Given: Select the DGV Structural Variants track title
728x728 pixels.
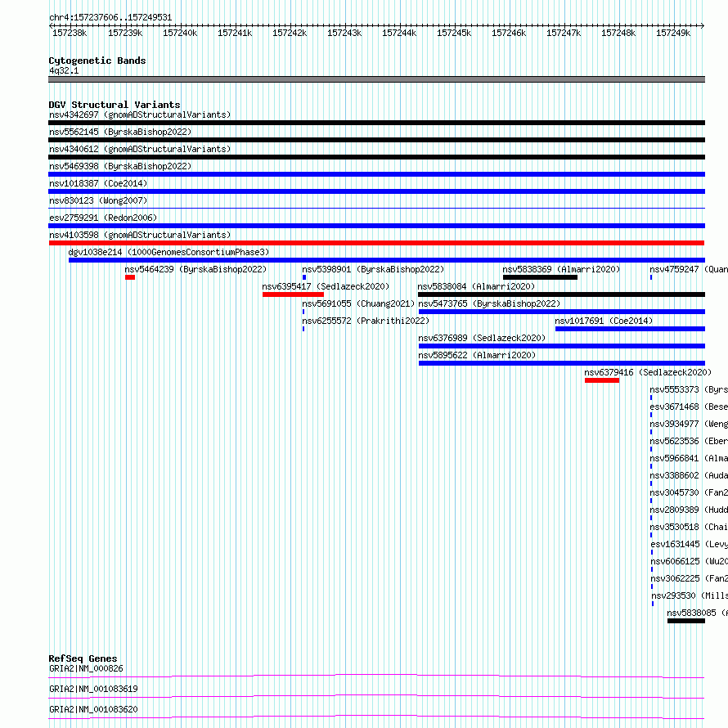Looking at the screenshot, I should pos(115,105).
